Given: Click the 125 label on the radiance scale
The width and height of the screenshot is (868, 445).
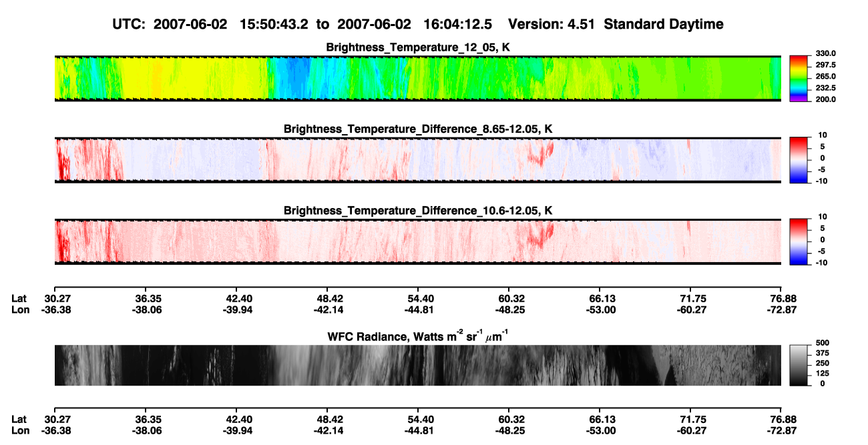Looking at the screenshot, I should pos(823,373).
